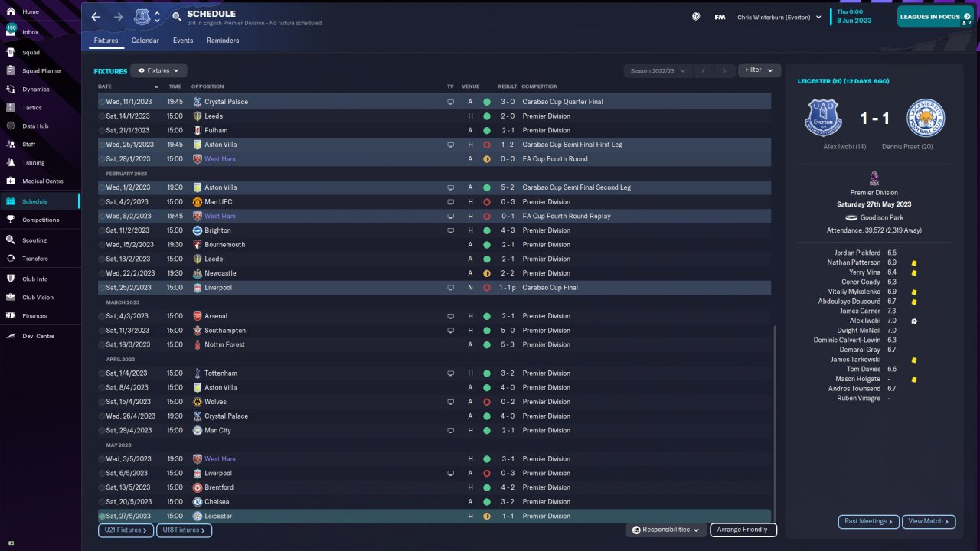The height and width of the screenshot is (551, 980).
Task: Open the Club Info sidebar icon
Action: 11,279
